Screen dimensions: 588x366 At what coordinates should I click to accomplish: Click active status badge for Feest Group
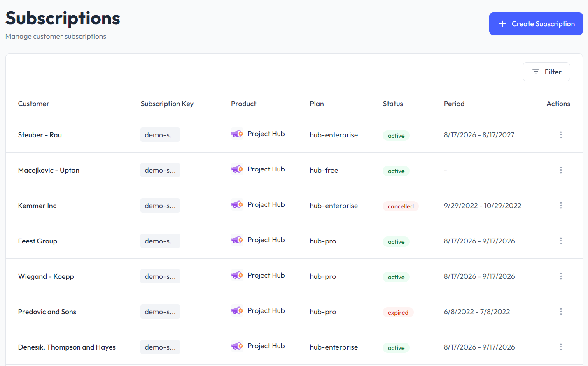(396, 242)
